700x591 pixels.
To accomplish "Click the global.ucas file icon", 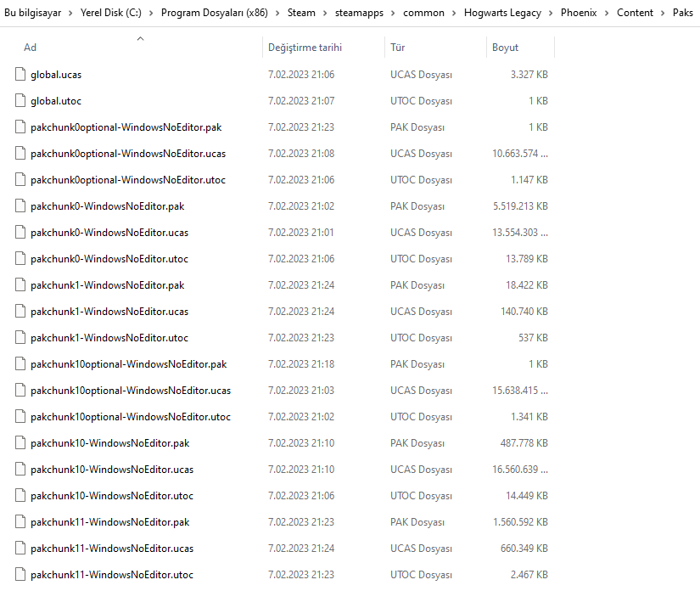I will [20, 74].
